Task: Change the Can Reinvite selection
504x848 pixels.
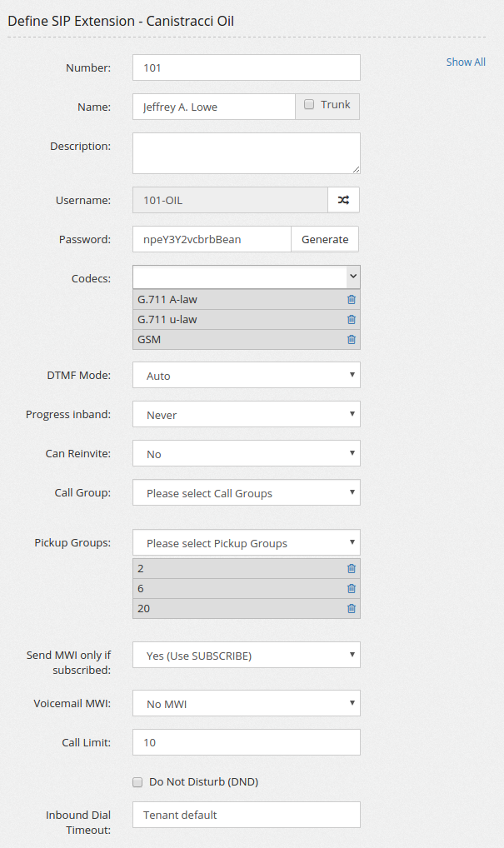Action: [246, 454]
